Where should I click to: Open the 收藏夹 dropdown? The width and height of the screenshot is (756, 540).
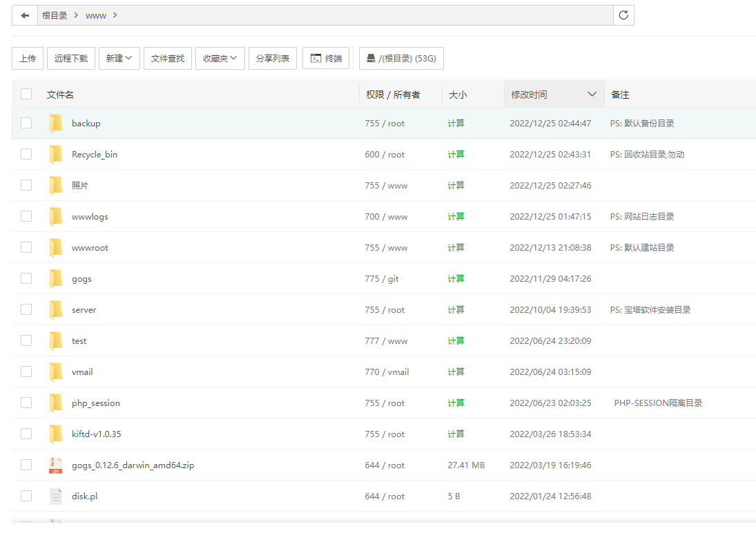point(220,58)
